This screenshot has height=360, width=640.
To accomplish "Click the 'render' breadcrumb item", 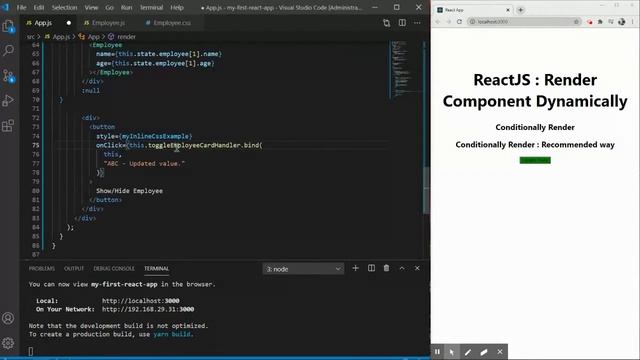I will [127, 37].
